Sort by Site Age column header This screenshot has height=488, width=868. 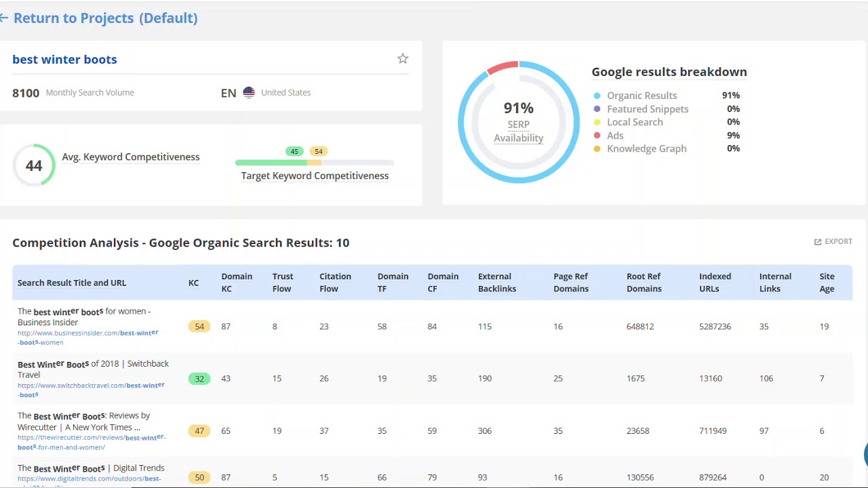(827, 283)
